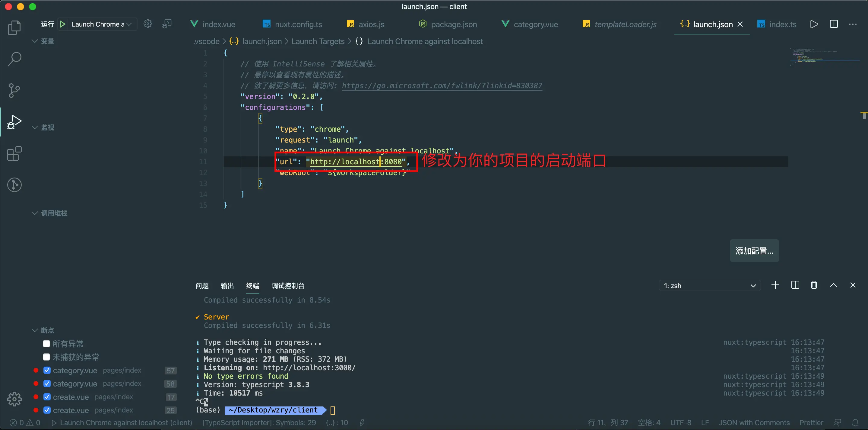This screenshot has width=868, height=430.
Task: Create a new terminal with plus icon
Action: (x=775, y=285)
